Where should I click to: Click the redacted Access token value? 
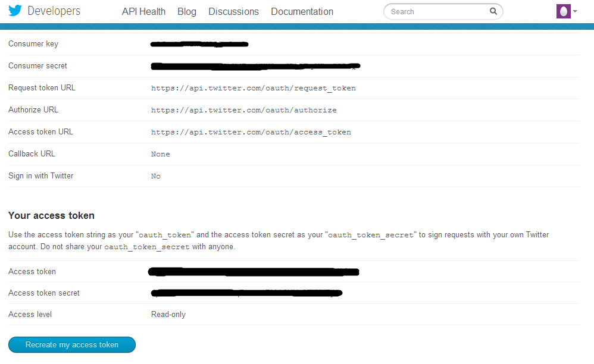pyautogui.click(x=254, y=272)
